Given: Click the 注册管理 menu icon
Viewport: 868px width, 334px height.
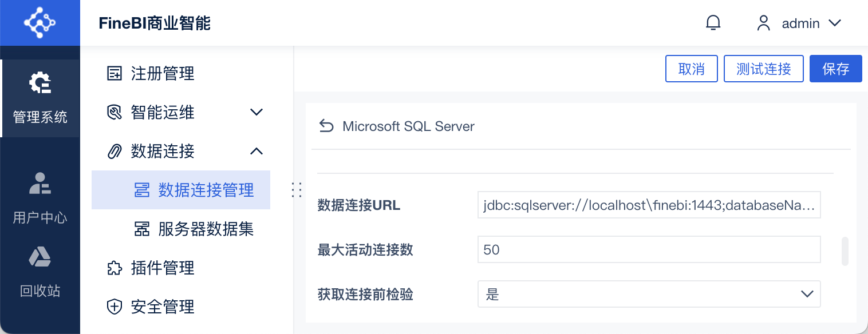Looking at the screenshot, I should 115,74.
